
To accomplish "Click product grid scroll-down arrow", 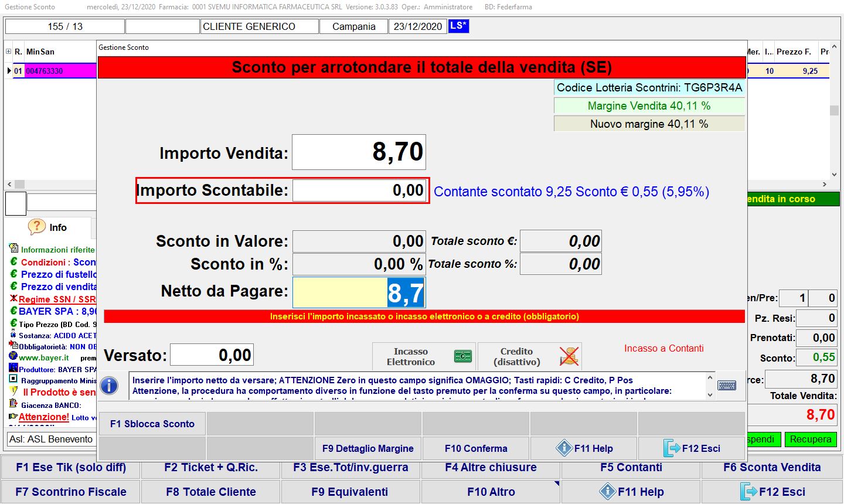I will (834, 174).
